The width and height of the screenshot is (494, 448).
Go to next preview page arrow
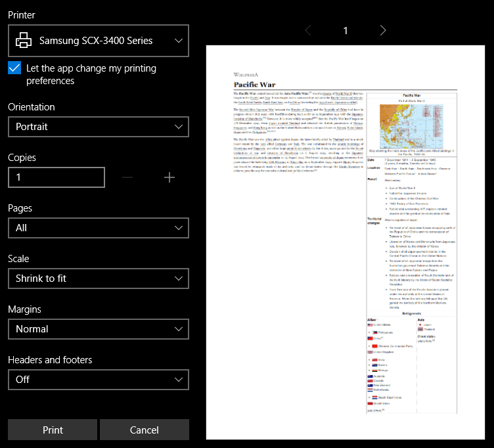(383, 30)
